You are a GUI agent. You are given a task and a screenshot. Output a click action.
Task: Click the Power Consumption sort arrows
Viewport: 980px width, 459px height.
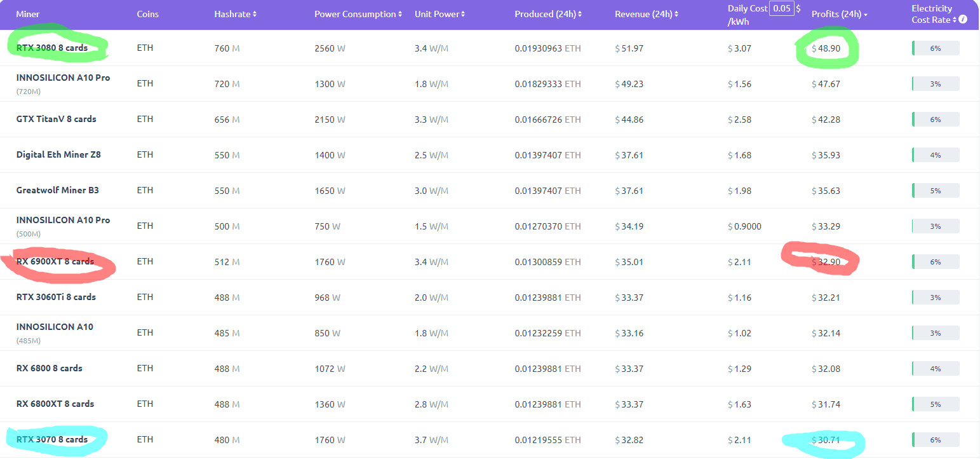(400, 14)
